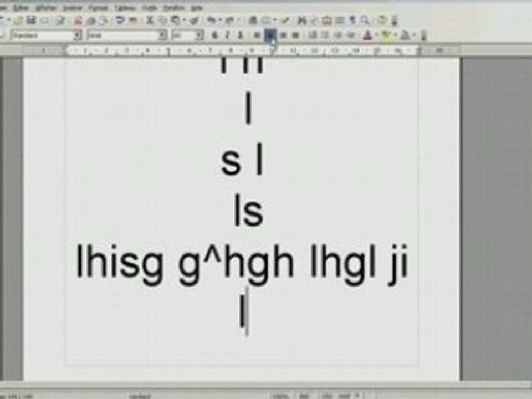Image resolution: width=532 pixels, height=399 pixels.
Task: Click the text line "s l"
Action: coord(242,160)
